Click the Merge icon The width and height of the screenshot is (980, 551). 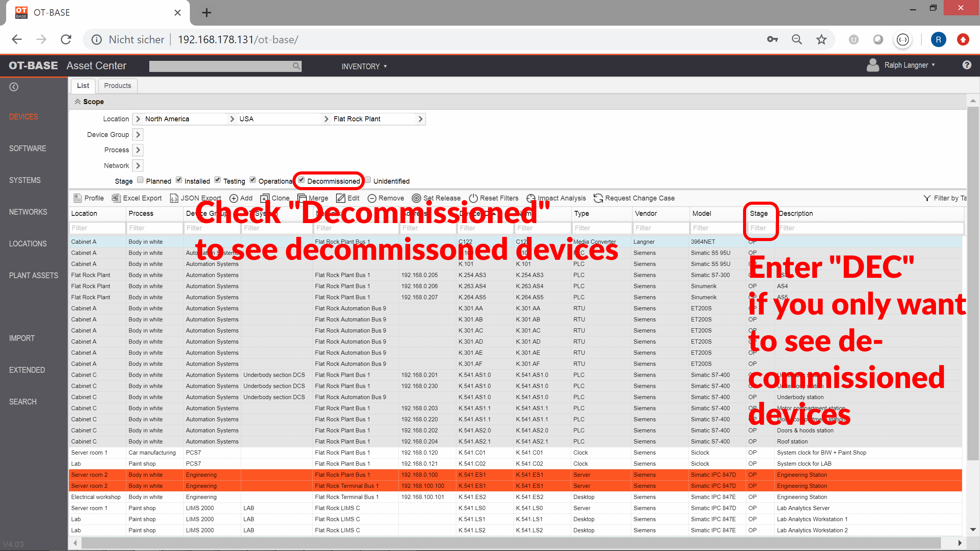pos(302,198)
